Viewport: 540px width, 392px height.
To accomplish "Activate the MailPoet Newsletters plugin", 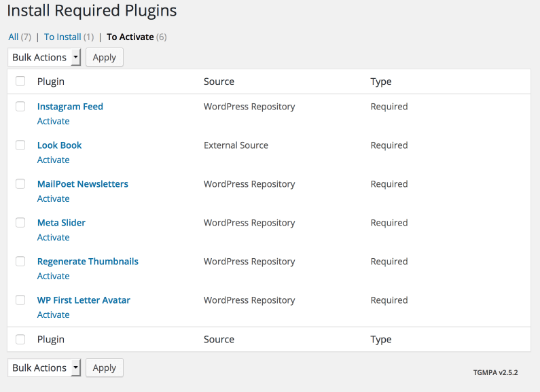I will 54,199.
